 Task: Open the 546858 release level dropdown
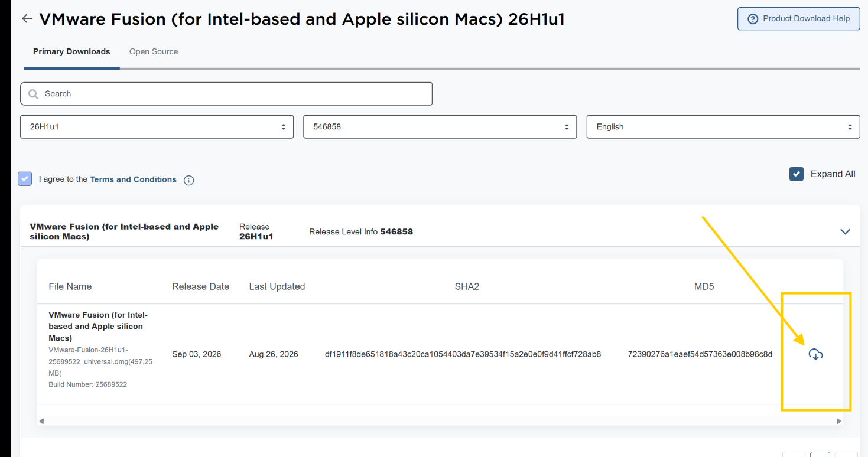point(440,127)
